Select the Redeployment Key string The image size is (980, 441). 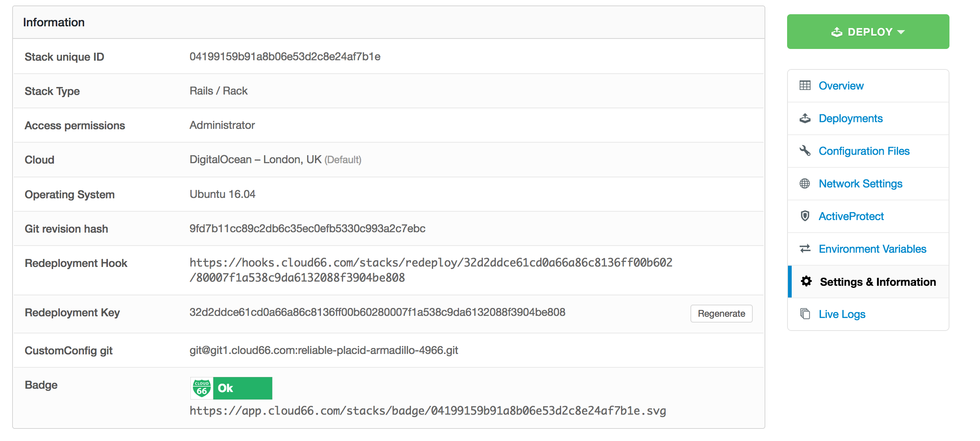[377, 312]
